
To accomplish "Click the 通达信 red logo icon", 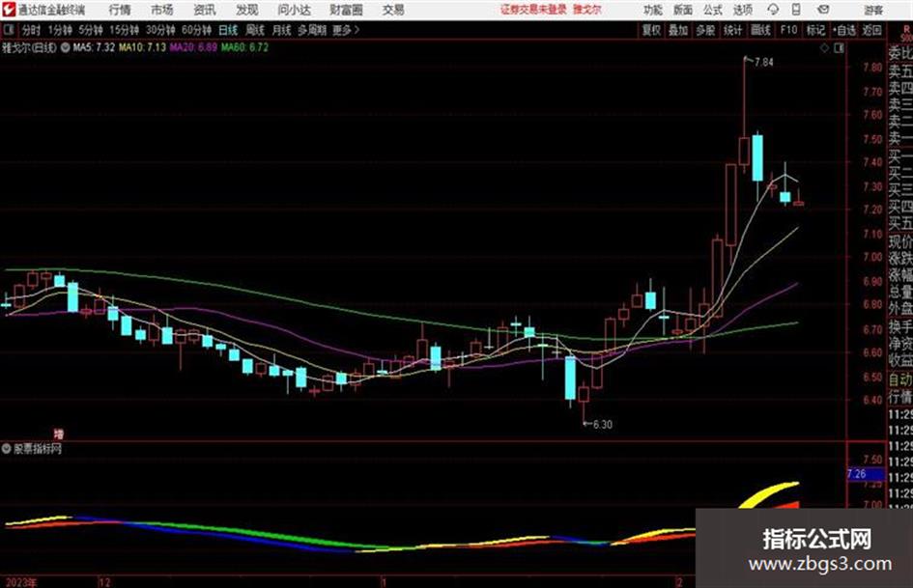I will point(9,10).
